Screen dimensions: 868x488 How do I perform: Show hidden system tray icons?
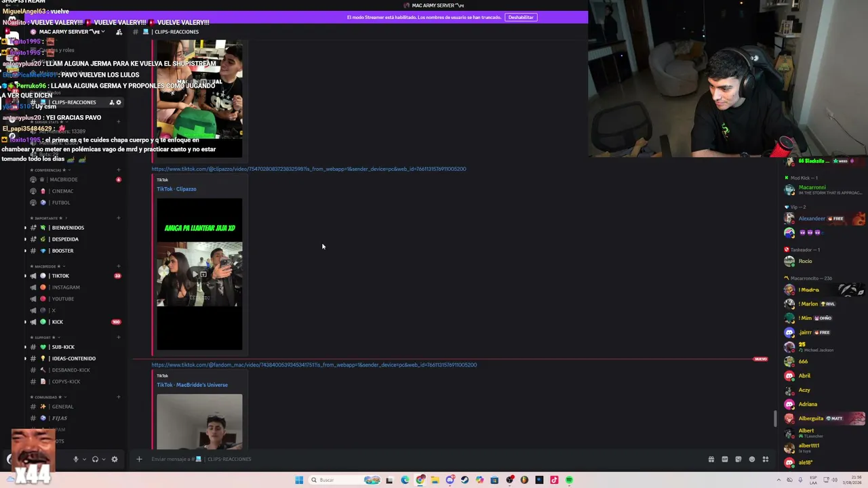tap(779, 480)
